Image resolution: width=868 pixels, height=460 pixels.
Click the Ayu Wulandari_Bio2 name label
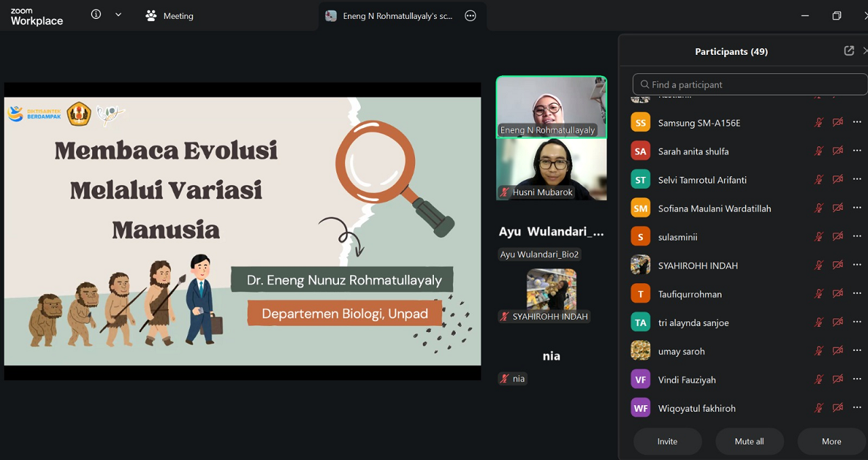pyautogui.click(x=540, y=255)
